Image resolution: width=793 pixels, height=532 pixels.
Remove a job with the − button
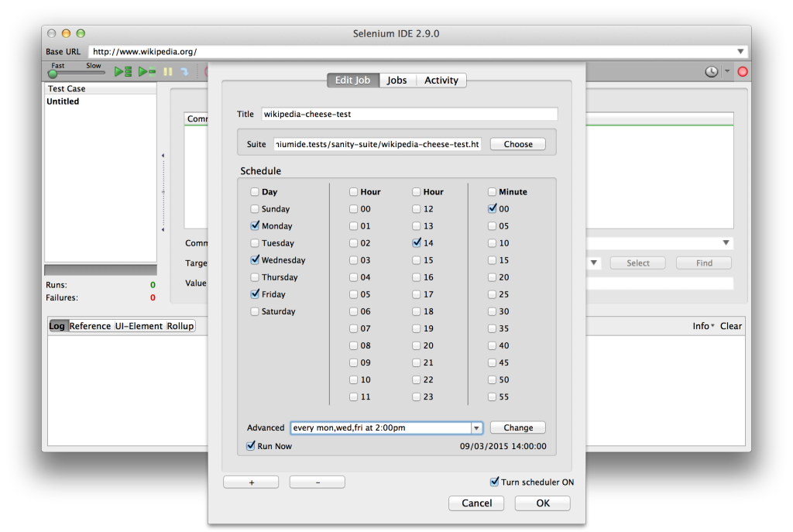[x=317, y=482]
